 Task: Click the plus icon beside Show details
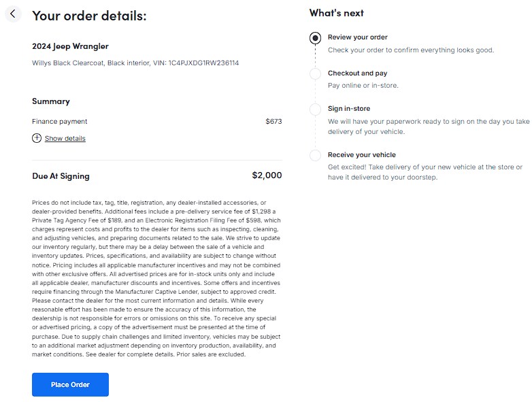tap(37, 138)
